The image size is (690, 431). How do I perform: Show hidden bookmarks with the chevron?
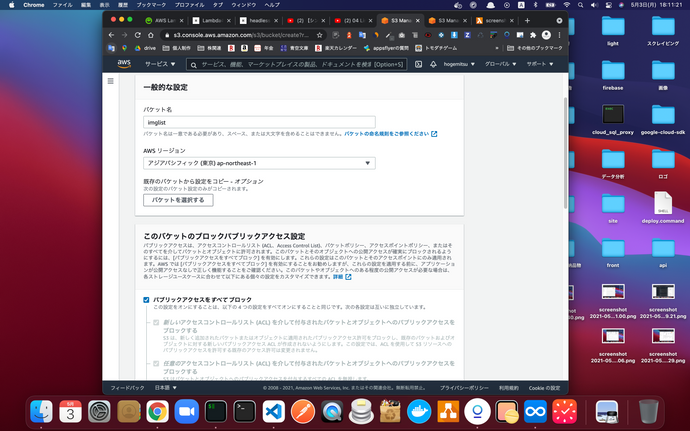497,48
